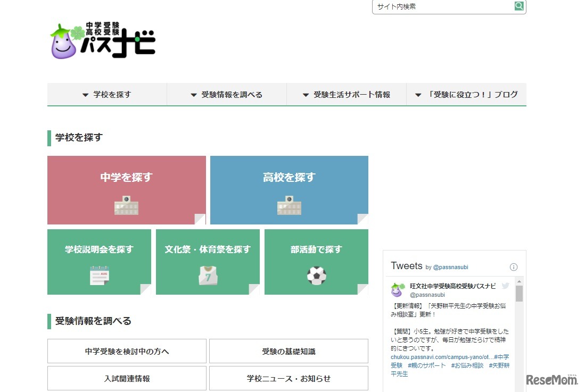Open the 中学を探す red tile
The height and width of the screenshot is (392, 585).
[x=127, y=190]
